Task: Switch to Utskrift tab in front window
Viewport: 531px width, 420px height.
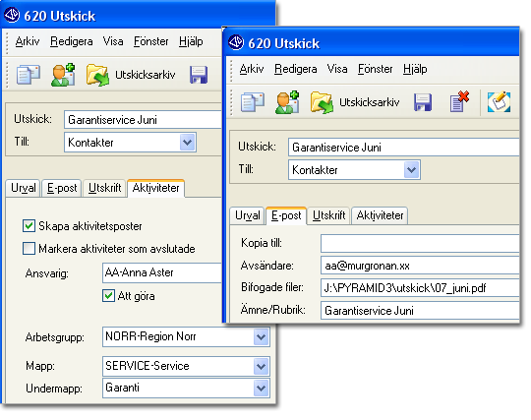Action: pyautogui.click(x=328, y=215)
